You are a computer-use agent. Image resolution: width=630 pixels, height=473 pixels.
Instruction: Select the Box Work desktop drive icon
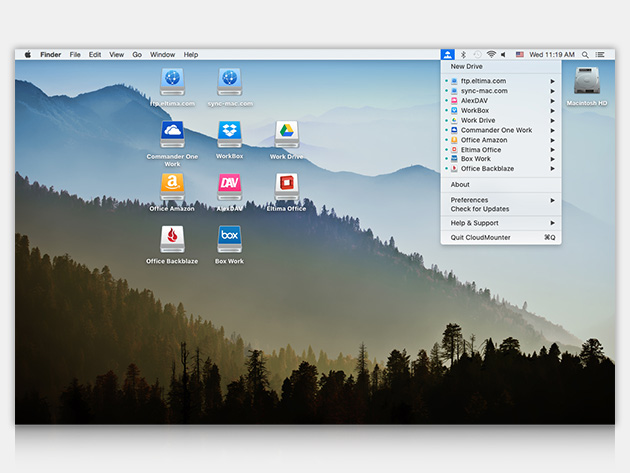(x=230, y=239)
